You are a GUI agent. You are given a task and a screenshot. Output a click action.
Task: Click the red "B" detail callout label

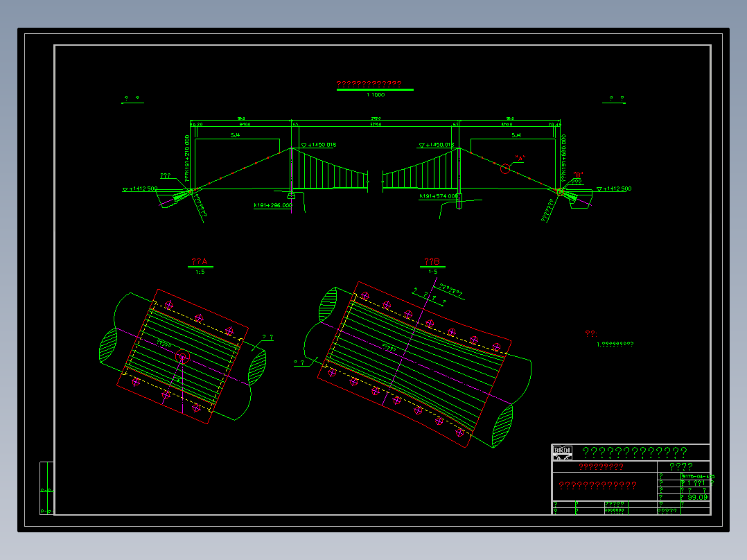[578, 175]
